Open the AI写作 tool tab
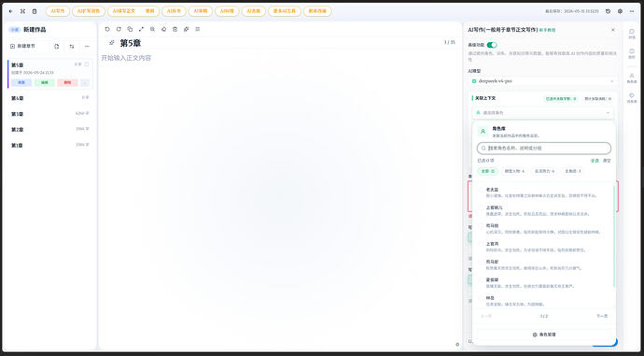 pyautogui.click(x=58, y=11)
